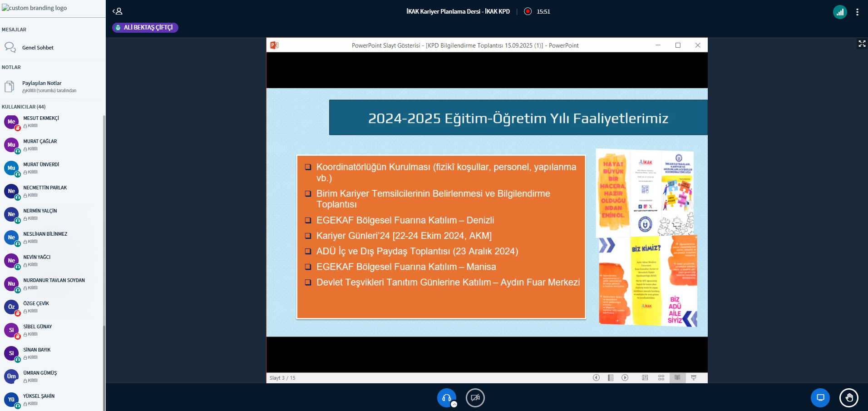Screen dimensions: 868x411
Task: Select user SİNAN BAYIK
Action: [52, 353]
